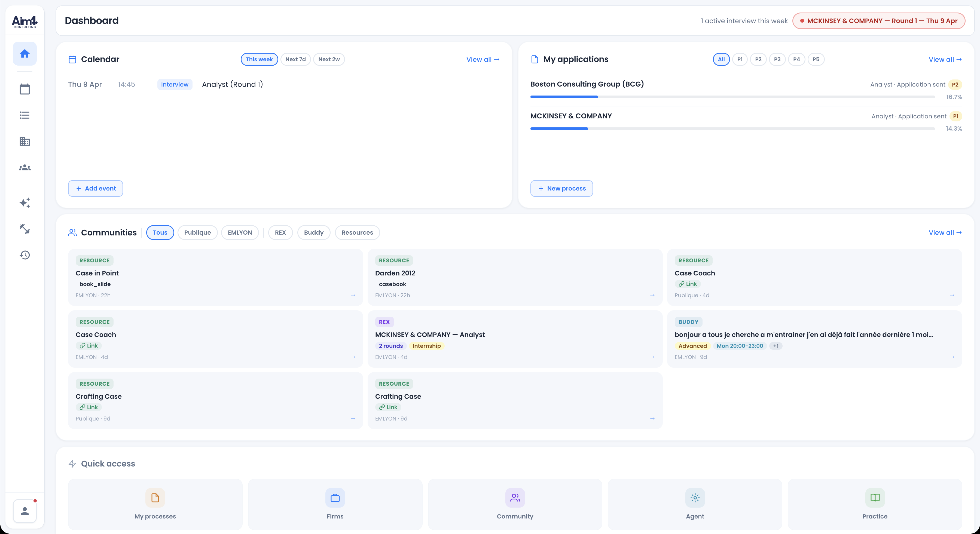
Task: Click the My processes quick access icon
Action: pos(155,498)
